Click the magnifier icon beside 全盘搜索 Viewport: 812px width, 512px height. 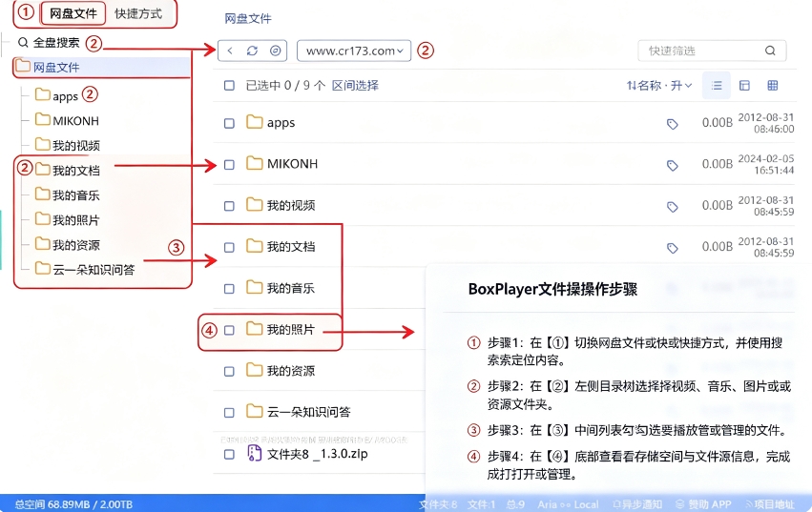pos(23,43)
